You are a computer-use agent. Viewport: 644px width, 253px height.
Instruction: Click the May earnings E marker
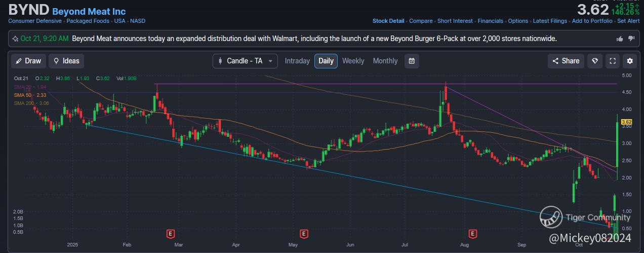pyautogui.click(x=304, y=234)
